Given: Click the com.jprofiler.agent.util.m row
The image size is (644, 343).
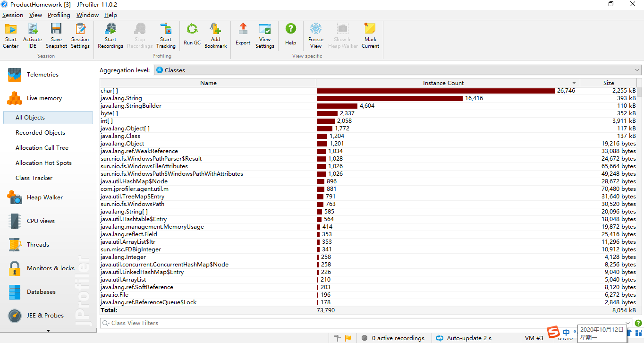Looking at the screenshot, I should [x=368, y=189].
